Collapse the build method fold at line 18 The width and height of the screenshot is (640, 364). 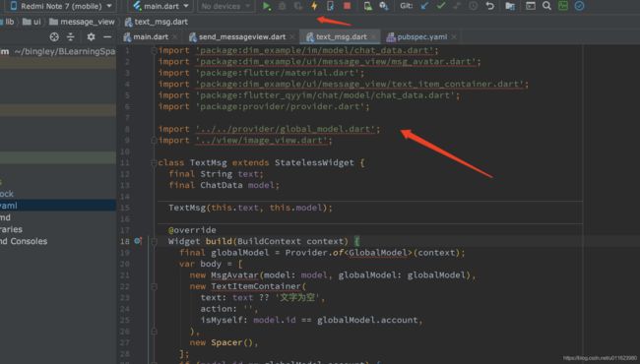154,241
